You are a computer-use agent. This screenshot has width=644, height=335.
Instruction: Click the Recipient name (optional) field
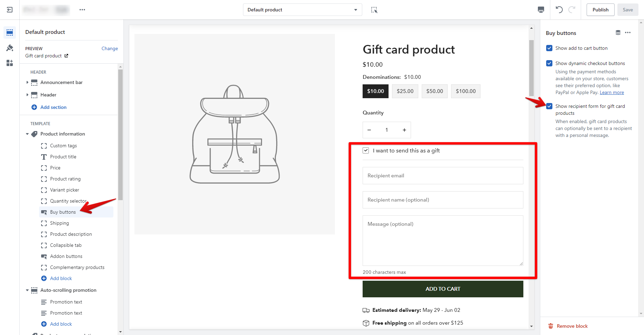(443, 200)
